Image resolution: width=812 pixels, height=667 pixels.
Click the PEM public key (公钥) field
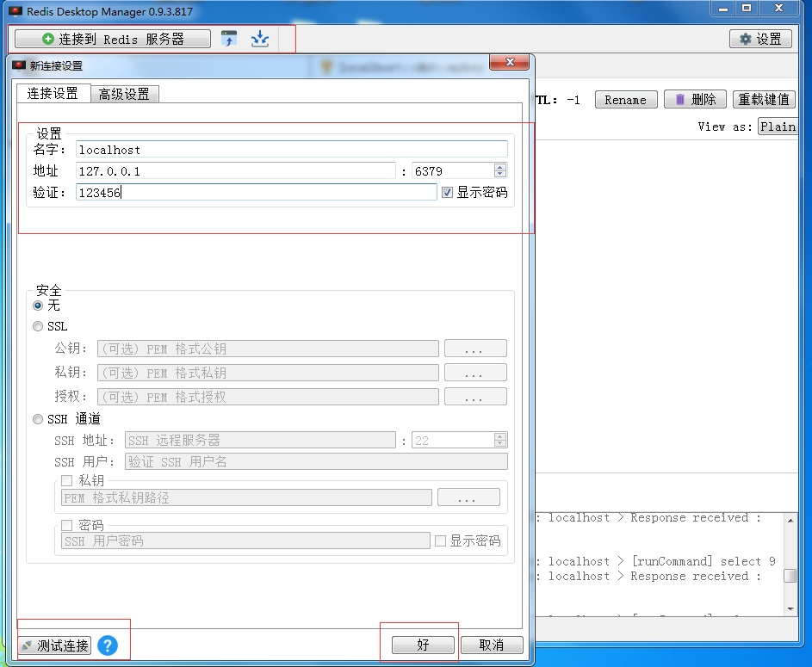pyautogui.click(x=268, y=349)
